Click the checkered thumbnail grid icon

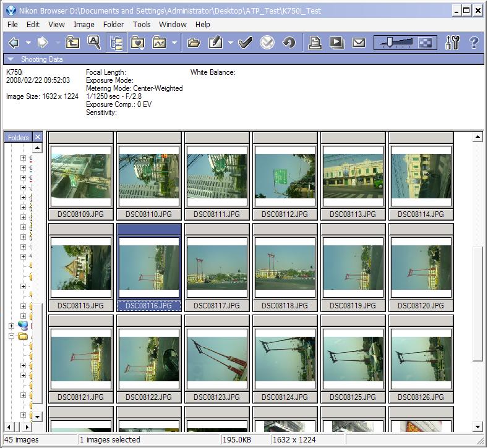[x=425, y=43]
